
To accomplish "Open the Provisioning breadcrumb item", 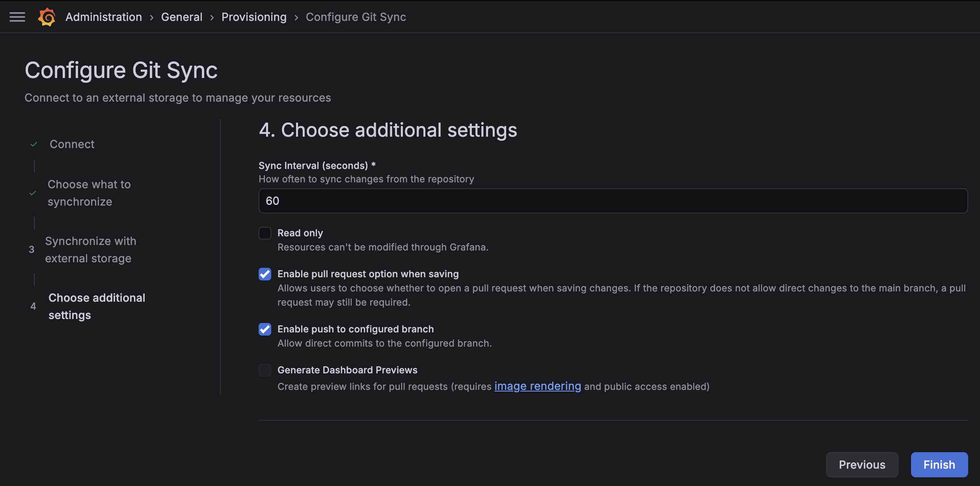I will tap(254, 17).
